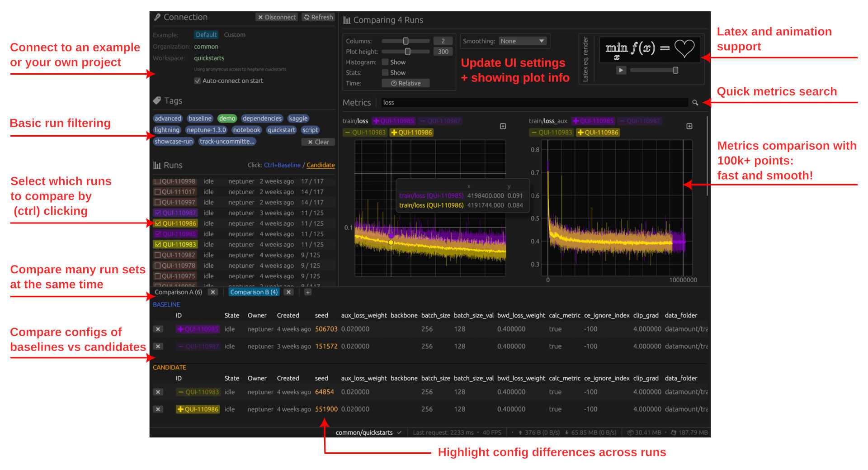Click the metrics search magnifier icon
The width and height of the screenshot is (868, 470).
tap(695, 103)
